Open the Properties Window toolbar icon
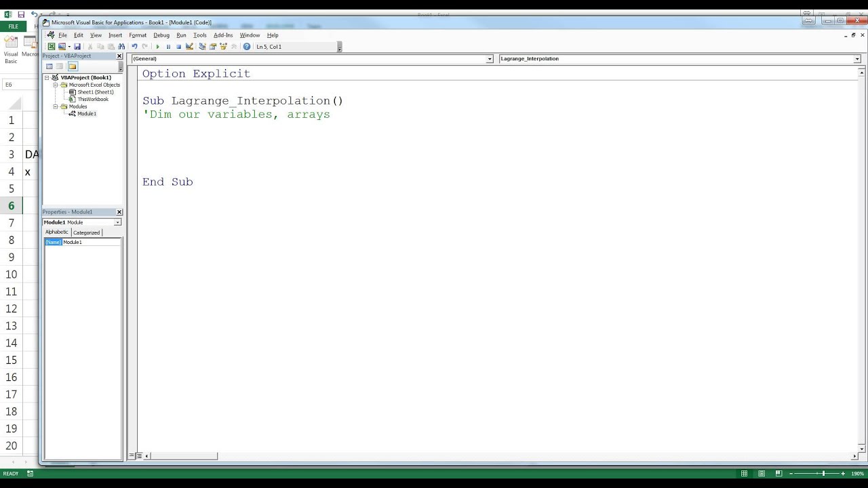868x488 pixels. coord(213,47)
